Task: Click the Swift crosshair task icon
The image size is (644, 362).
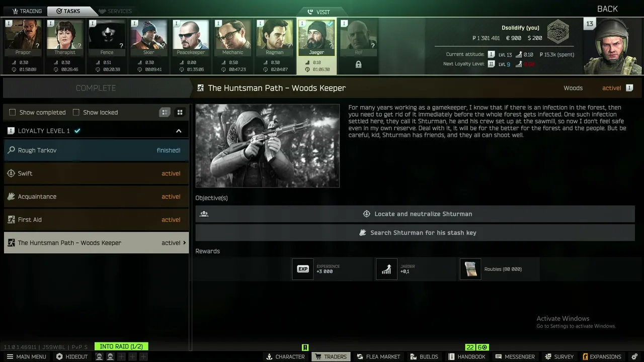Action: 11,173
